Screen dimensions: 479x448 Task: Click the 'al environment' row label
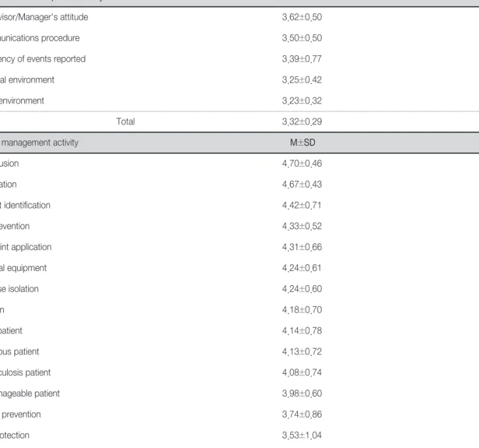click(27, 80)
